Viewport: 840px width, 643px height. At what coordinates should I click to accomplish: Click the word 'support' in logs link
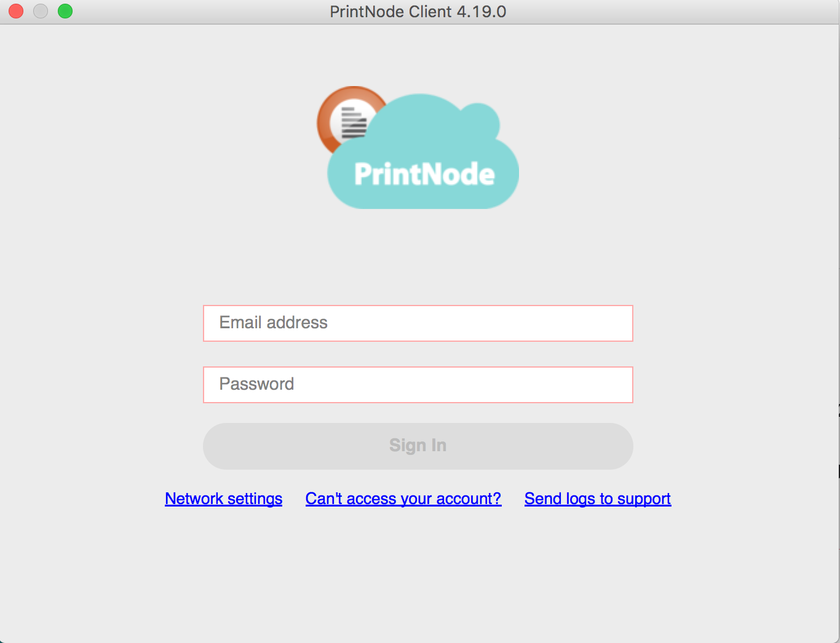click(644, 499)
